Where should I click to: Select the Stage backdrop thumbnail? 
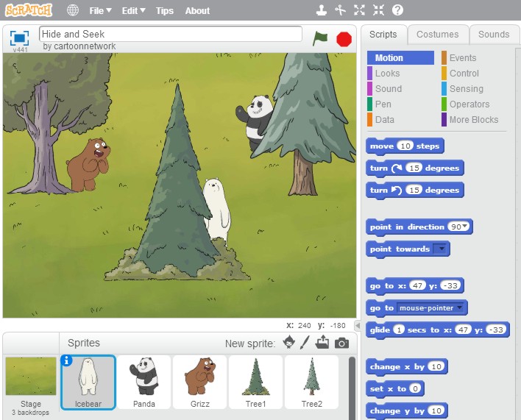[31, 376]
